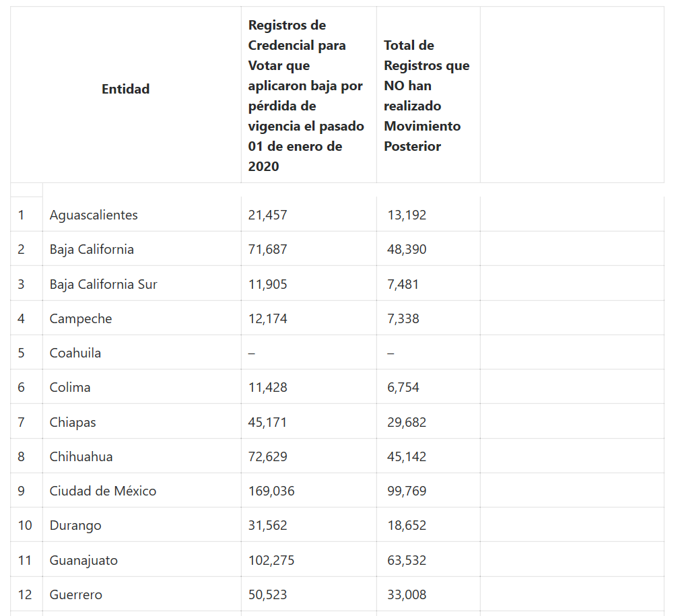Select the Baja California Sur cell

[103, 284]
